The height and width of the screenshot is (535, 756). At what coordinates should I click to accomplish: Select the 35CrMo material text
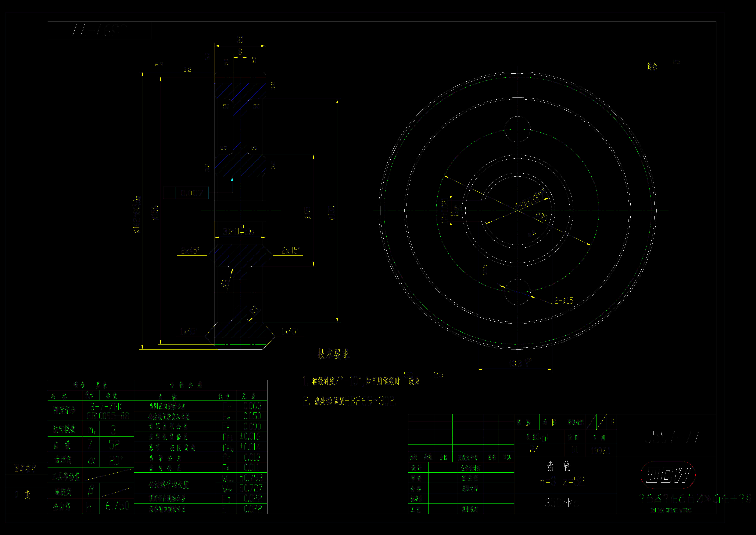point(562,503)
